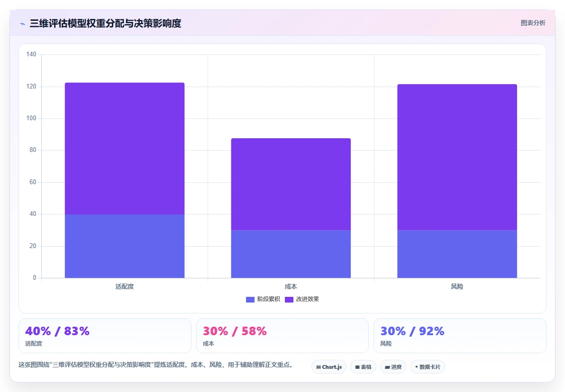Select the Chart.js tag
This screenshot has height=392, width=565.
(329, 367)
